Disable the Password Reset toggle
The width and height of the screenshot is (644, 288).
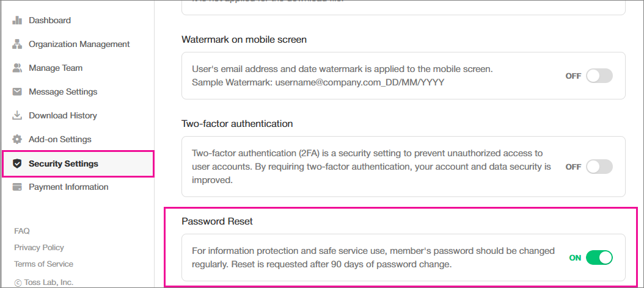[599, 257]
